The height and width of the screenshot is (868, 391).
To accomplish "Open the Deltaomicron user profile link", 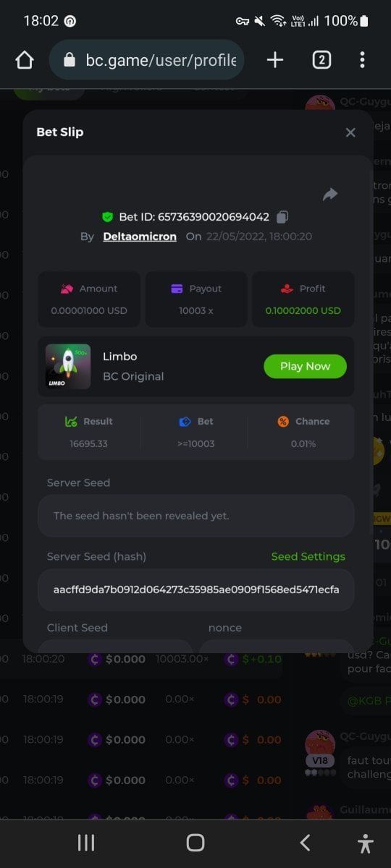I will point(140,237).
